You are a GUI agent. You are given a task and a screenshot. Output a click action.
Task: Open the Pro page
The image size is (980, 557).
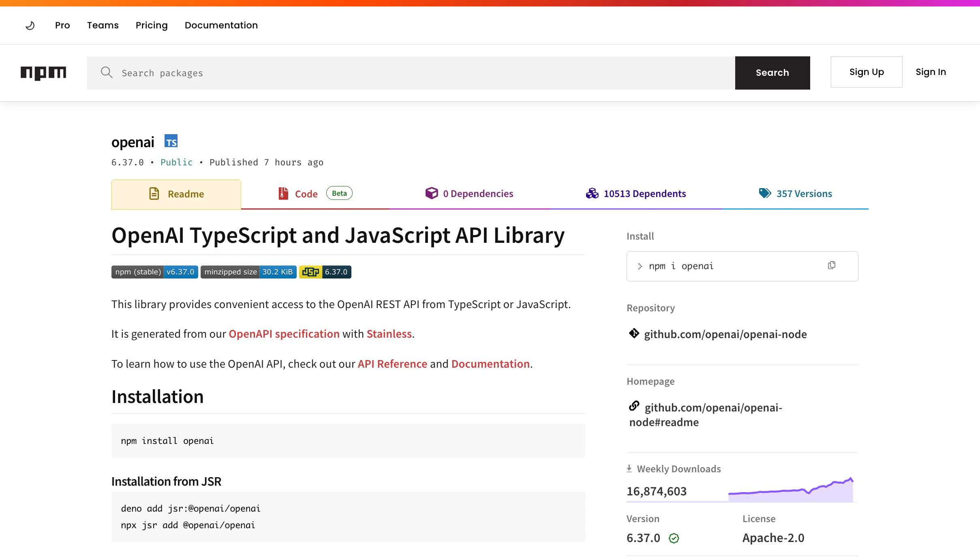[x=62, y=25]
